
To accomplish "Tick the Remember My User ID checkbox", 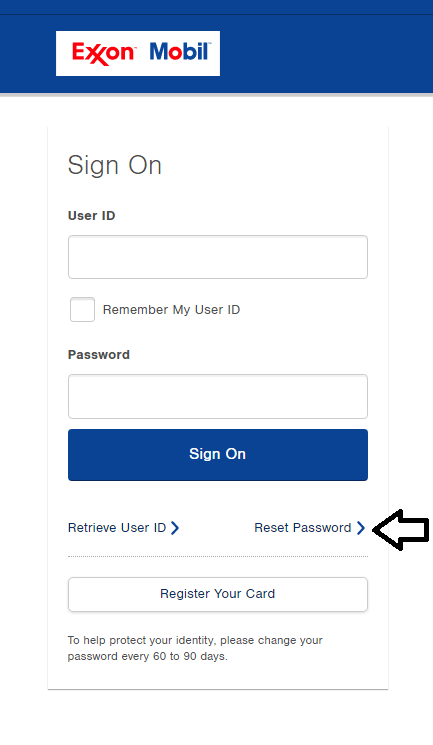I will pyautogui.click(x=82, y=310).
